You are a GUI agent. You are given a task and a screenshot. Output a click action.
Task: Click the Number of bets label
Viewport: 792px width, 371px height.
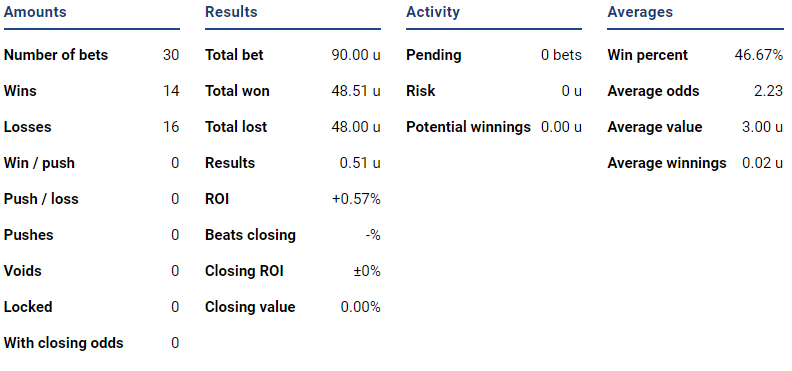(x=56, y=55)
